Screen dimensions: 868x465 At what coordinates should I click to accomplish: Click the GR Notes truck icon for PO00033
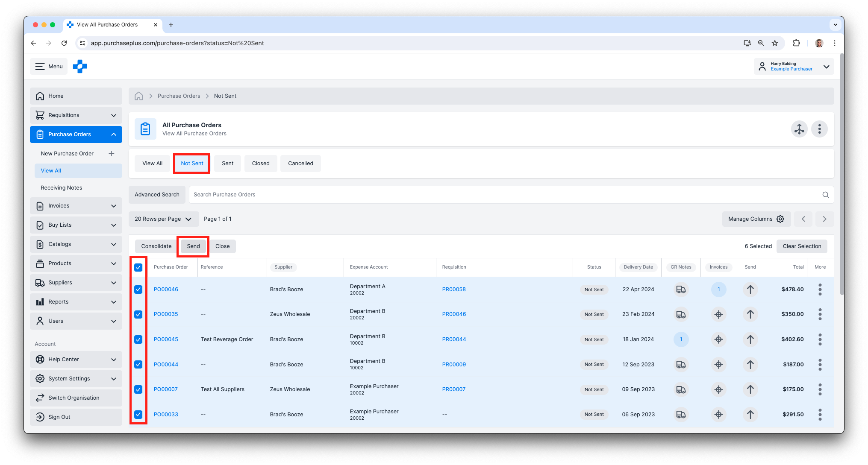click(681, 415)
